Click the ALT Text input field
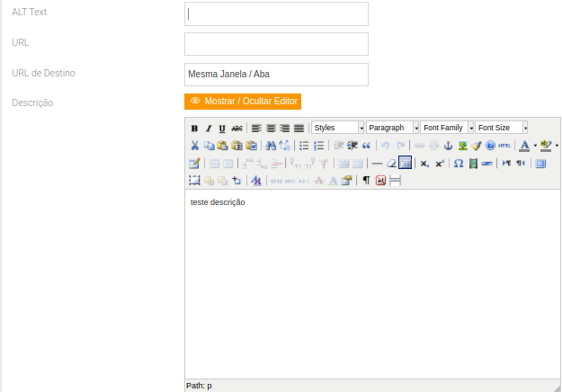 (276, 14)
